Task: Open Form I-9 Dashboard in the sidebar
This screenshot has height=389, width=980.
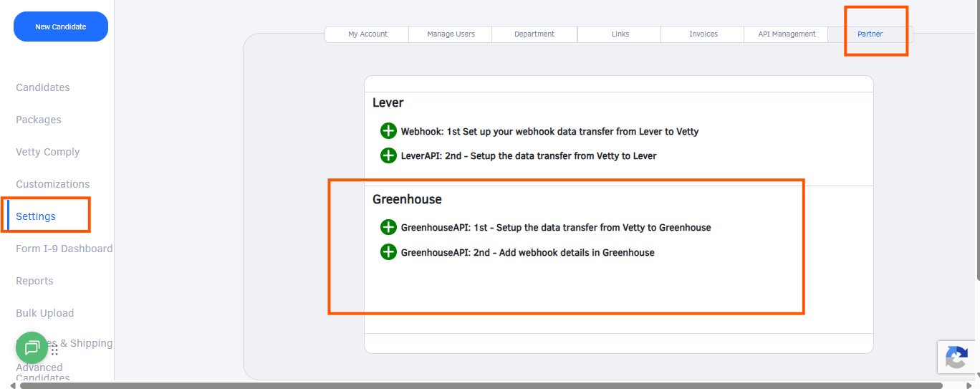Action: click(64, 249)
